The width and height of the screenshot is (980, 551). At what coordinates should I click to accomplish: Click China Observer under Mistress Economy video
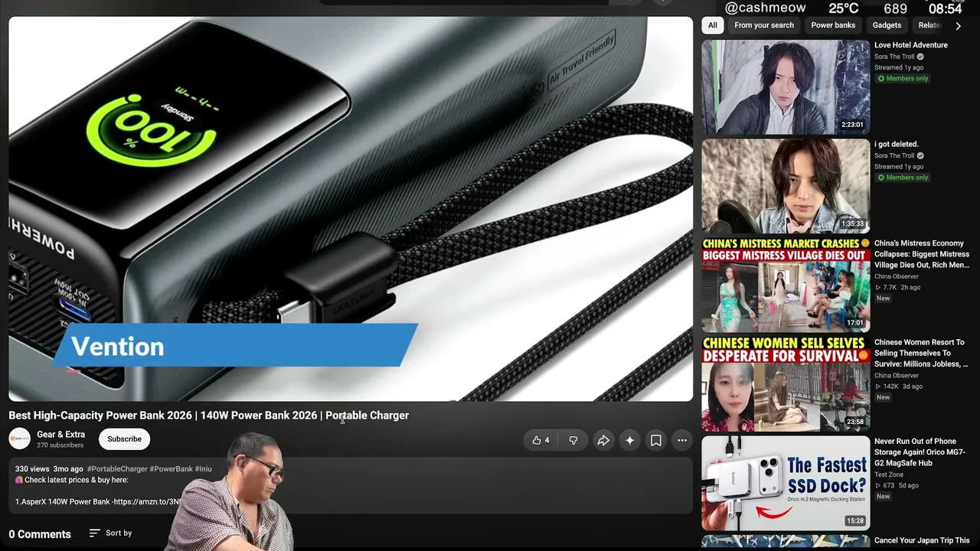tap(897, 276)
